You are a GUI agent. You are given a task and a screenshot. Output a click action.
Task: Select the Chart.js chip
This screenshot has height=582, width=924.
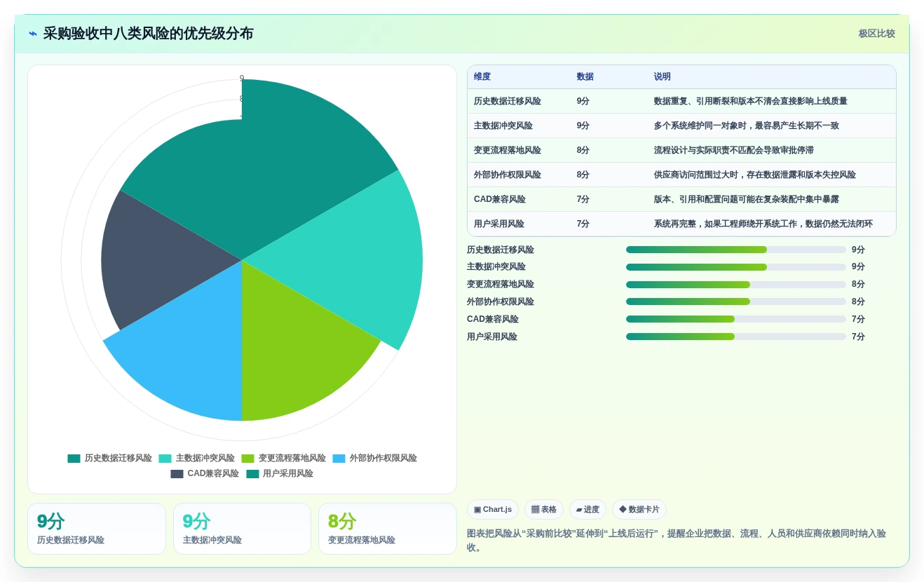click(493, 510)
